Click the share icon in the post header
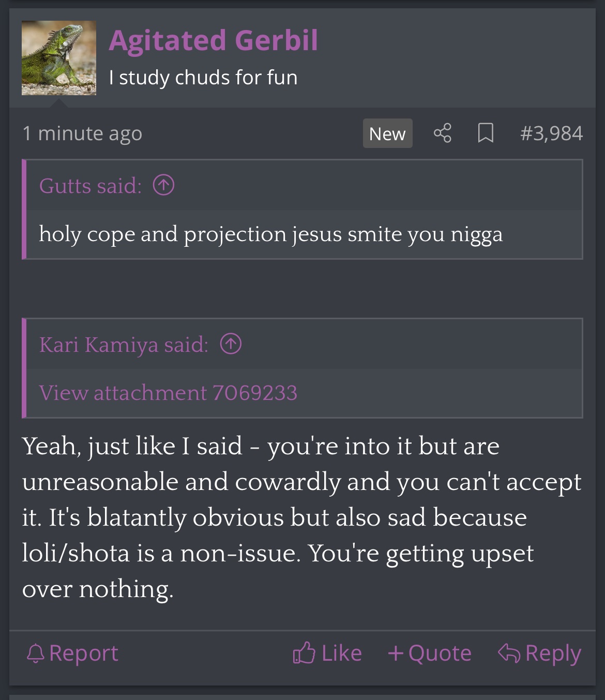 coord(442,133)
